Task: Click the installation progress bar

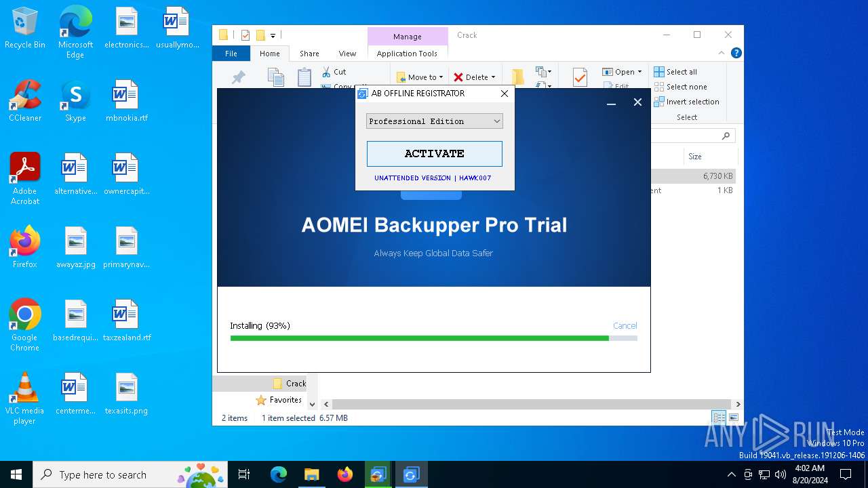Action: point(433,338)
